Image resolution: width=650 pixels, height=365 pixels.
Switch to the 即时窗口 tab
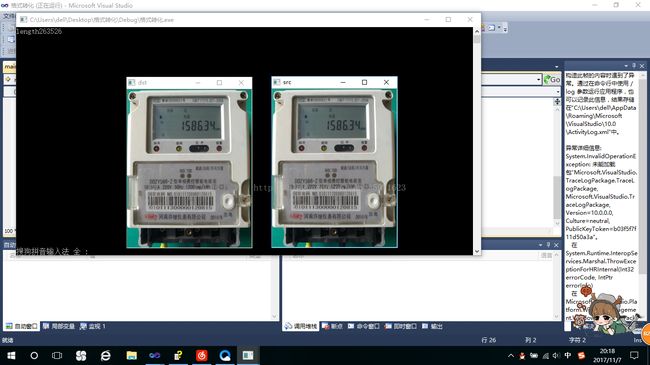400,326
